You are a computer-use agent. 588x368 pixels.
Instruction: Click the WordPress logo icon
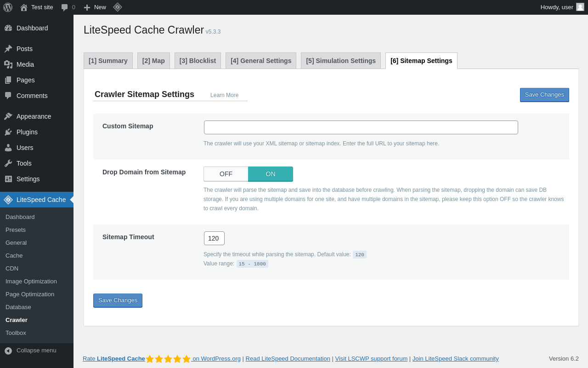pyautogui.click(x=8, y=7)
